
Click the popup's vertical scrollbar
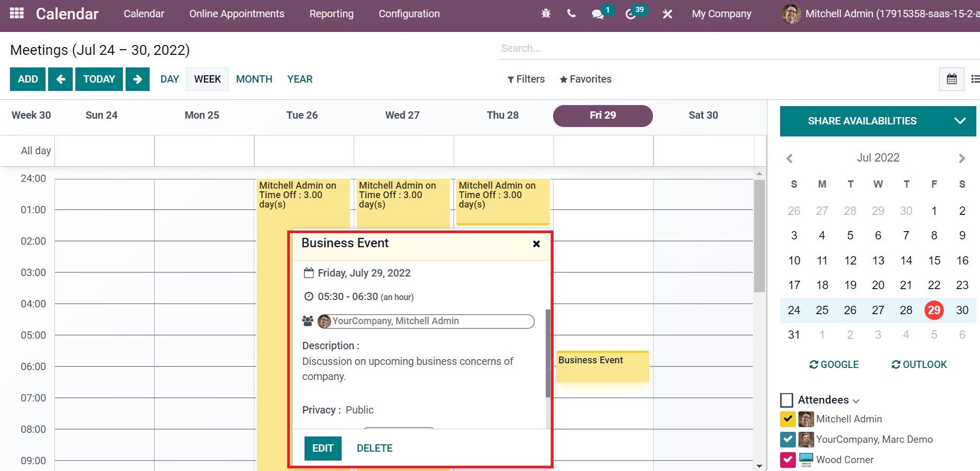pos(548,353)
